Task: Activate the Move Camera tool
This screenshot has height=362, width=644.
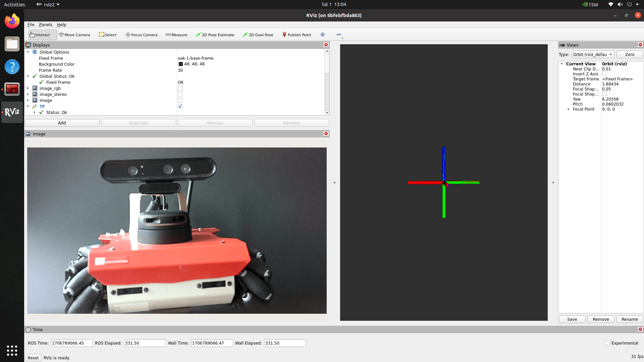Action: (x=74, y=35)
